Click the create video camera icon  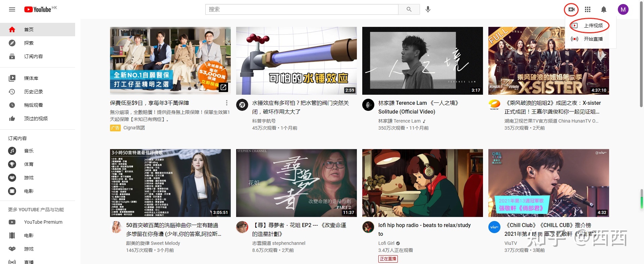(572, 9)
